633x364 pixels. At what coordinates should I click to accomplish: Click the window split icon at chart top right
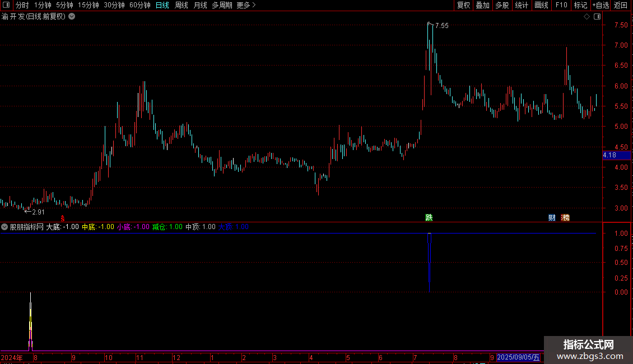pos(597,16)
